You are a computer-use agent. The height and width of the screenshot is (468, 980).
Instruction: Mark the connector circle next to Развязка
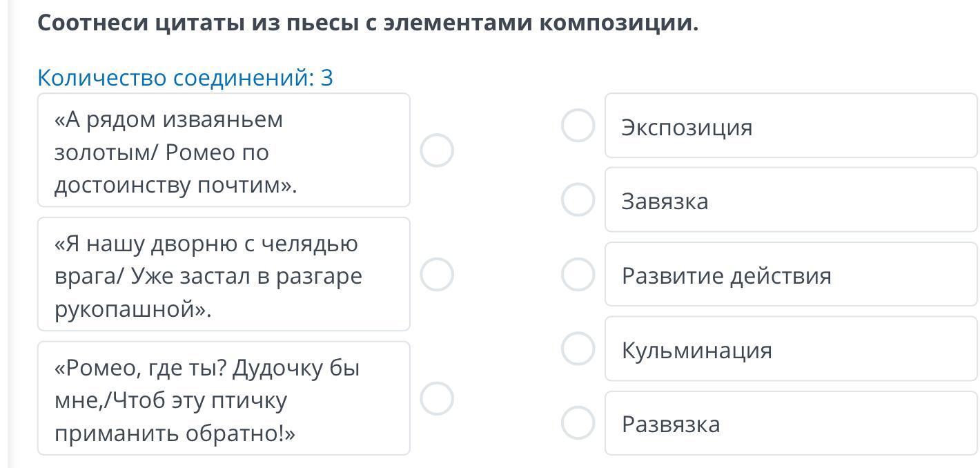(578, 423)
